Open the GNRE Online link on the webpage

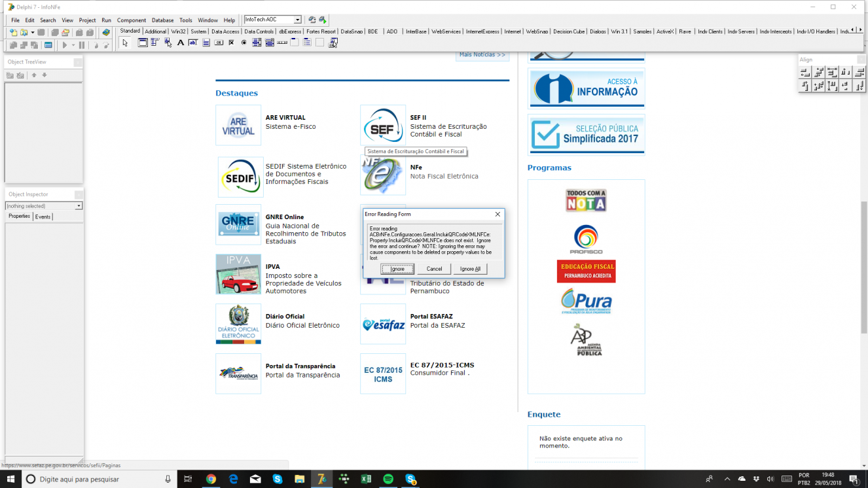click(285, 217)
